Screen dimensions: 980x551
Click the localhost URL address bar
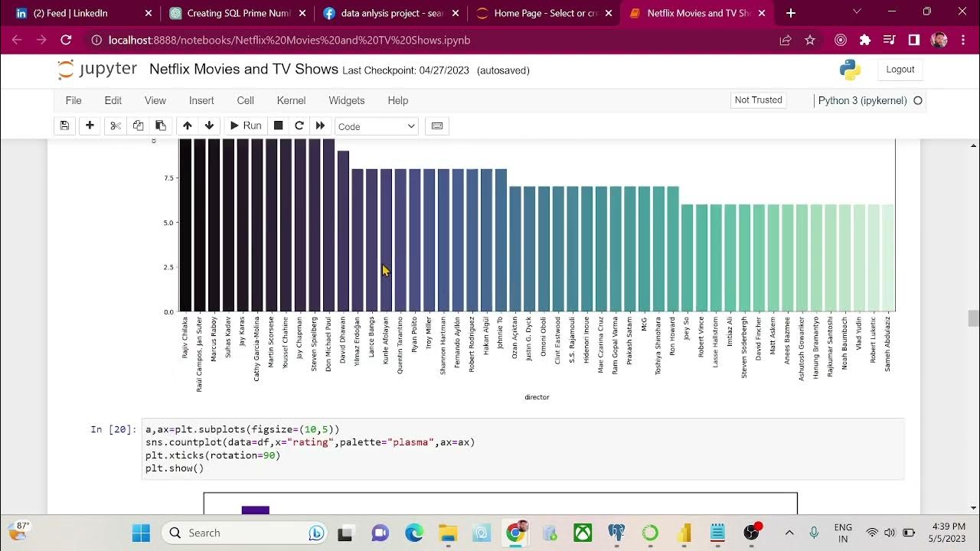pyautogui.click(x=429, y=40)
